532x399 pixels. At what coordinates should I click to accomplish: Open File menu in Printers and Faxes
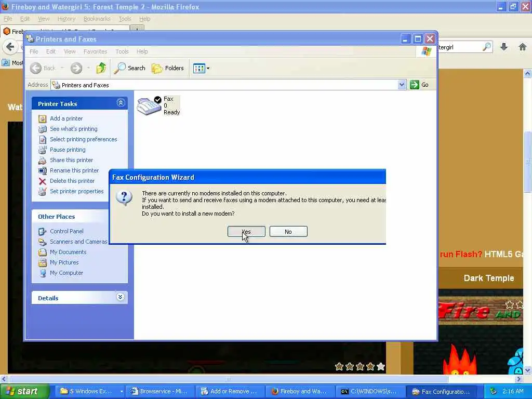pos(34,51)
